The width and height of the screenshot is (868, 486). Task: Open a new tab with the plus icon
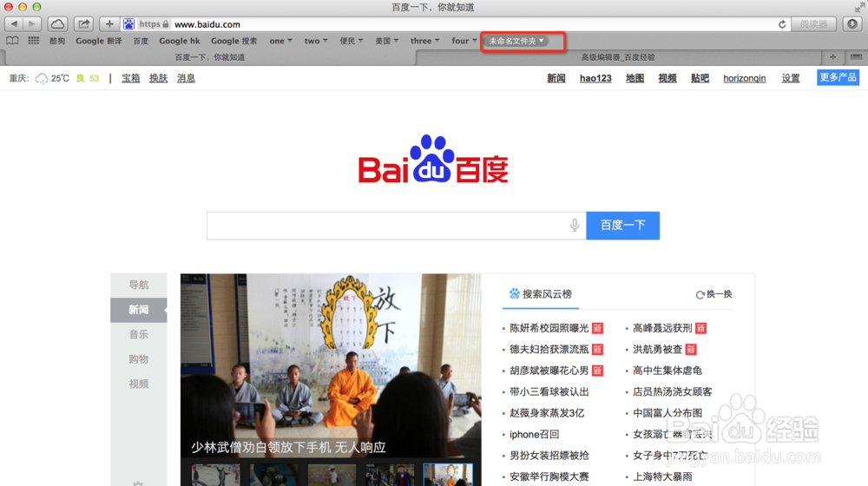pos(832,56)
